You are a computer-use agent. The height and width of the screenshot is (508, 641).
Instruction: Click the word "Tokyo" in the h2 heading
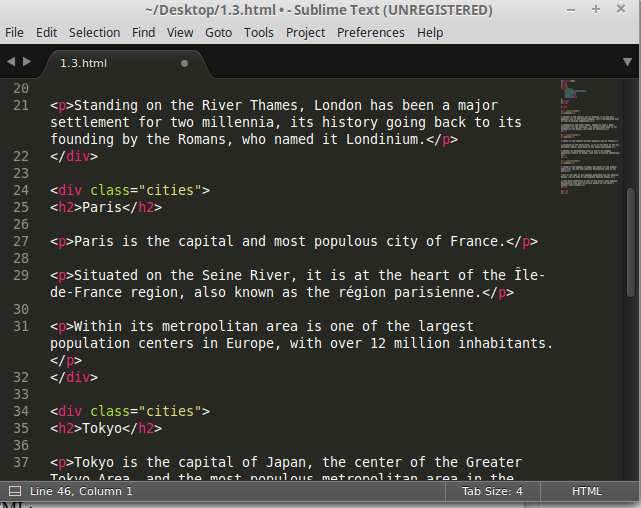[x=102, y=428]
